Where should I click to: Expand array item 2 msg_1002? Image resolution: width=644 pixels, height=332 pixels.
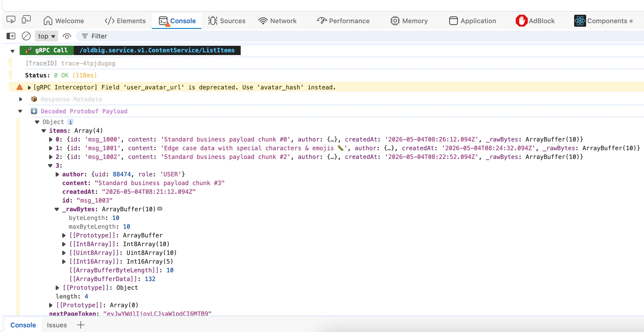[x=50, y=157]
